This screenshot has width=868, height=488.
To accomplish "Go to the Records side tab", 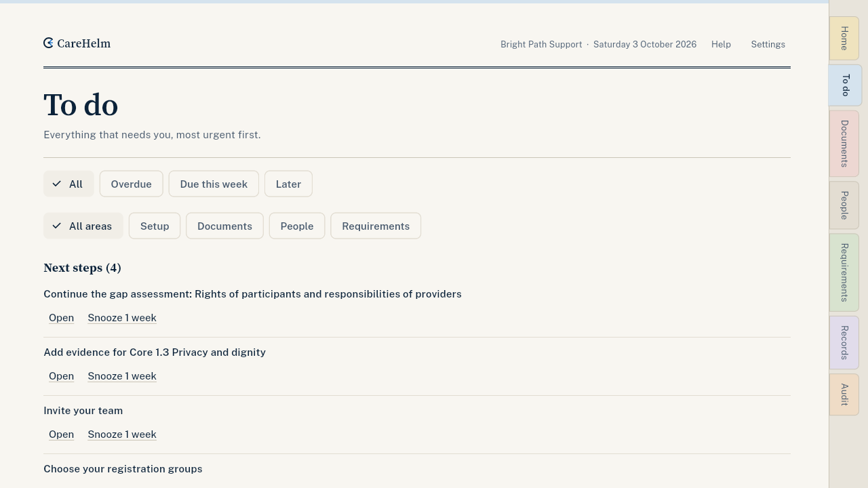I will pyautogui.click(x=844, y=343).
